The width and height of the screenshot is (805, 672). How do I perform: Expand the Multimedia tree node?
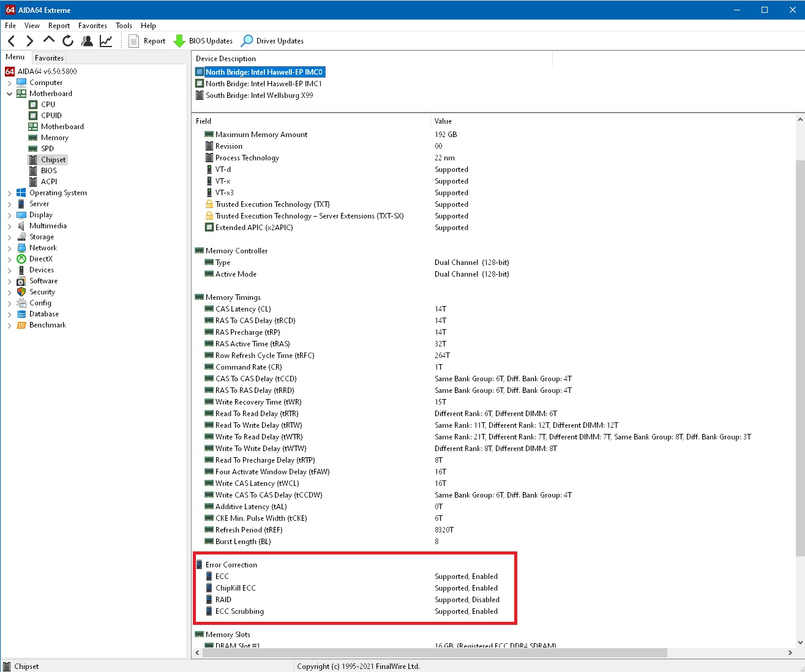pos(9,226)
